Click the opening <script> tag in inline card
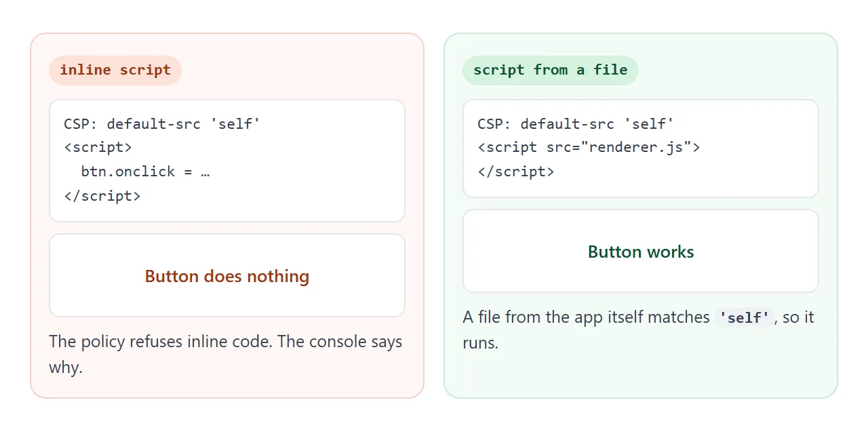The height and width of the screenshot is (434, 868). (x=98, y=147)
